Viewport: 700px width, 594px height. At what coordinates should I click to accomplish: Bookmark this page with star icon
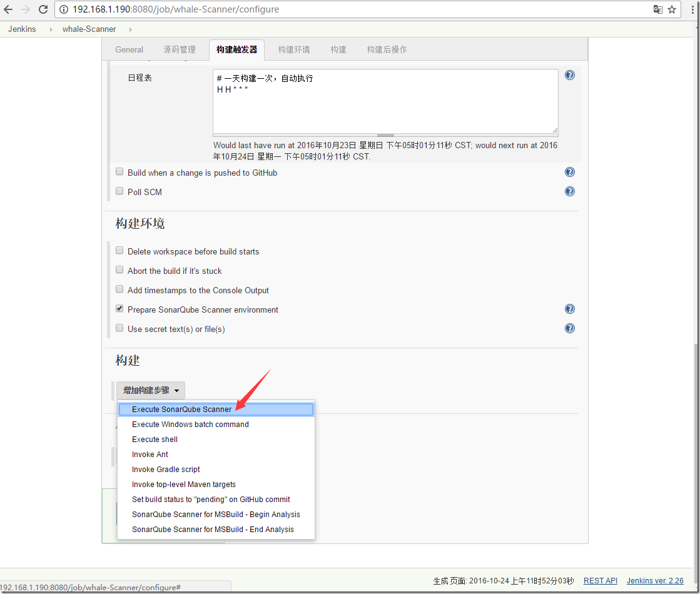672,9
